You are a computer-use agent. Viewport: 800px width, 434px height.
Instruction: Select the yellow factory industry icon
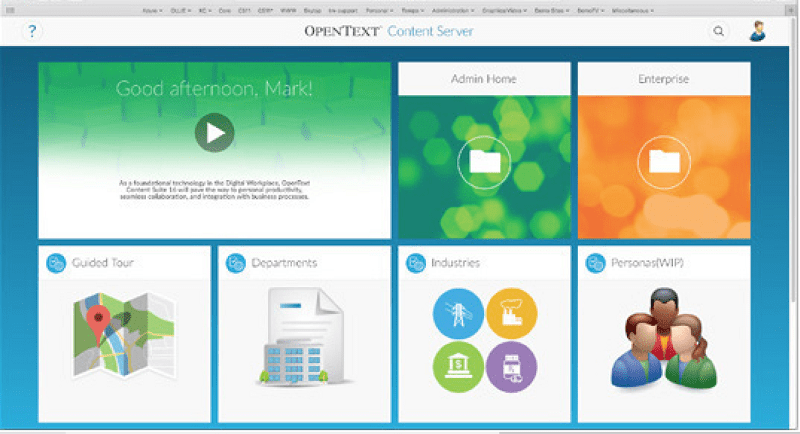pyautogui.click(x=512, y=314)
